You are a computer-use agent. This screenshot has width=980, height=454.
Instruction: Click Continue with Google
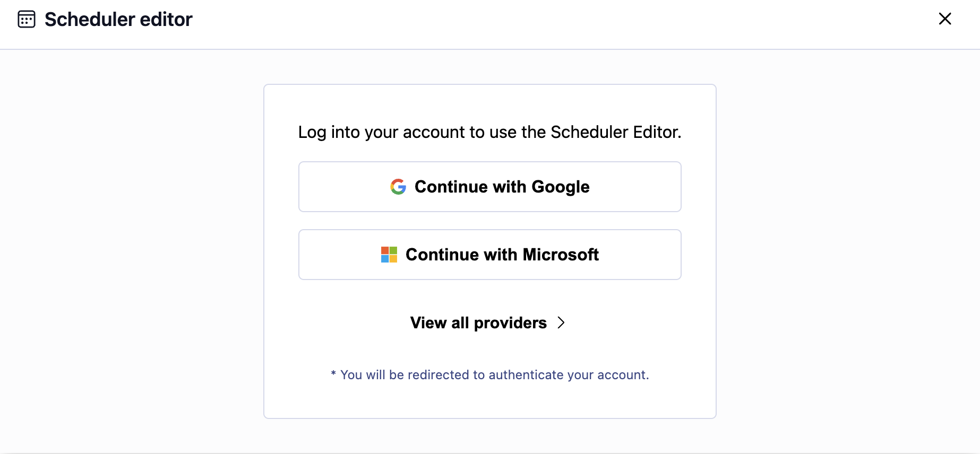coord(489,186)
